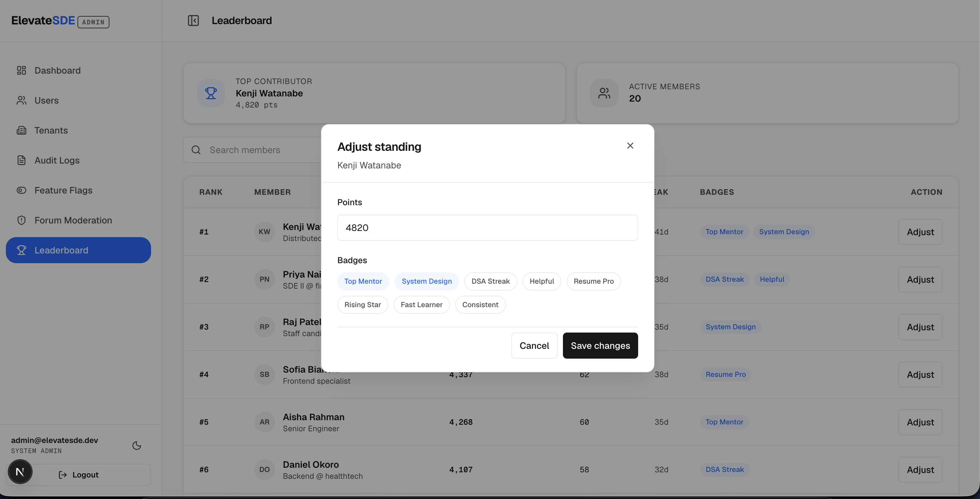Focus the Points input field
Image resolution: width=980 pixels, height=499 pixels.
487,228
